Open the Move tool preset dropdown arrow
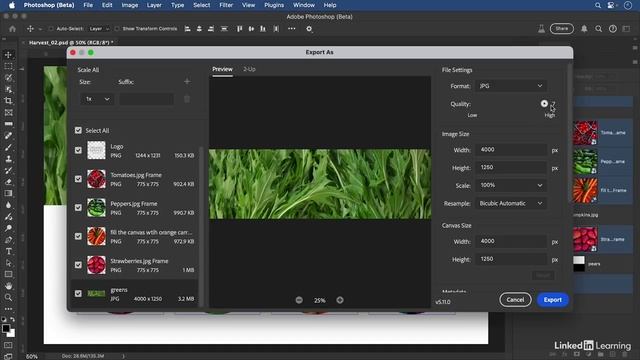Viewport: 640px width, 360px height. [x=40, y=29]
